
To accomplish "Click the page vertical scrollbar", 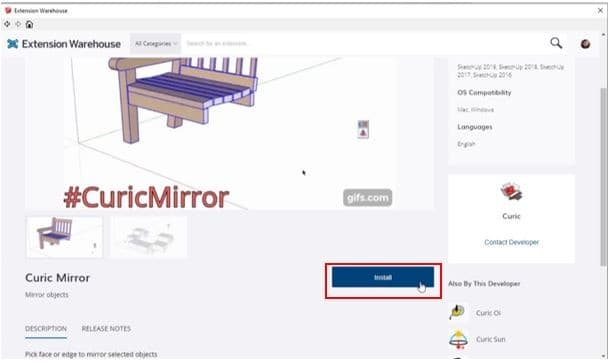I will tap(603, 177).
